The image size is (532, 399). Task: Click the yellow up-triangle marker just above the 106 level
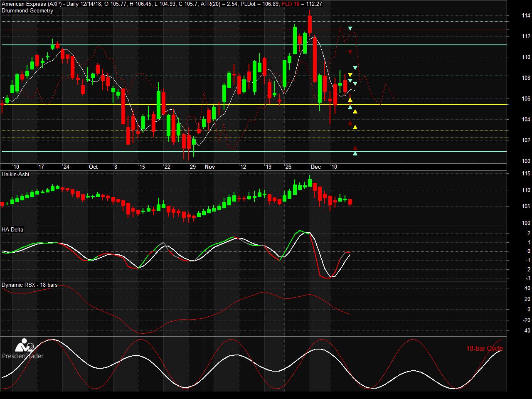click(x=350, y=100)
